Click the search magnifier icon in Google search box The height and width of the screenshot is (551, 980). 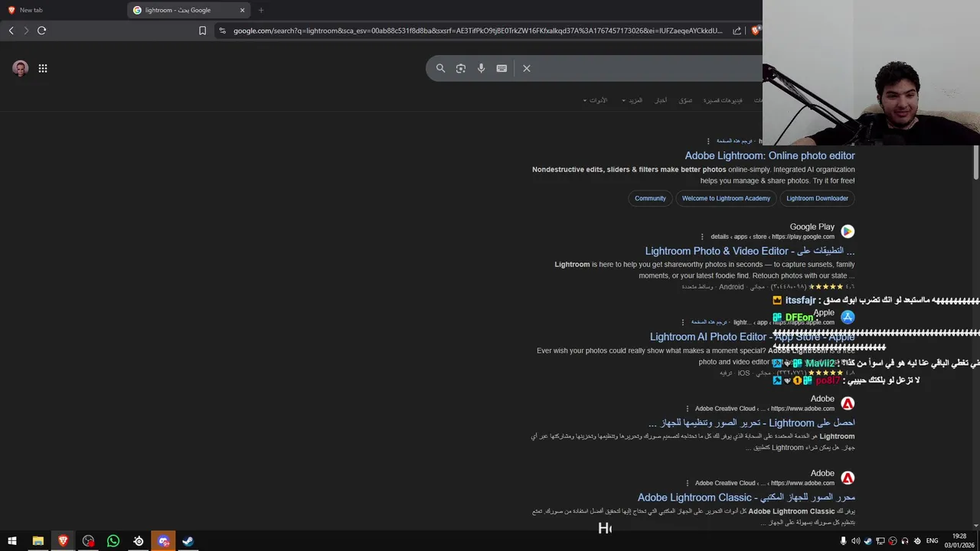click(x=440, y=68)
